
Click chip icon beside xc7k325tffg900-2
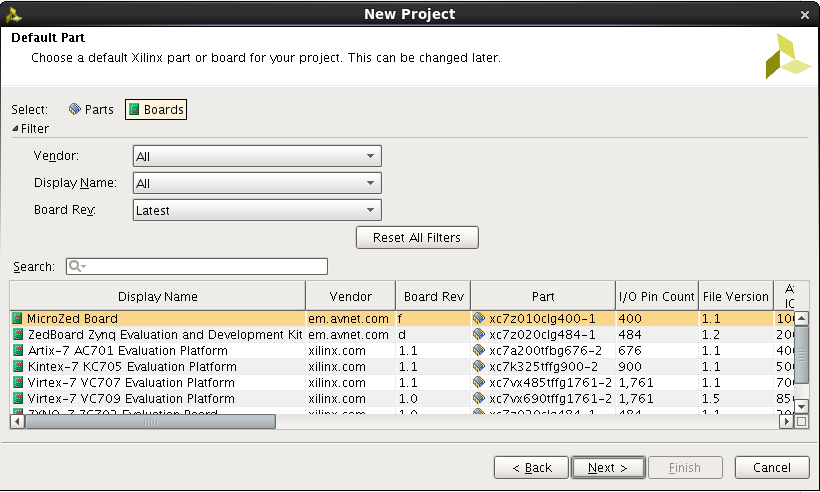coord(479,366)
